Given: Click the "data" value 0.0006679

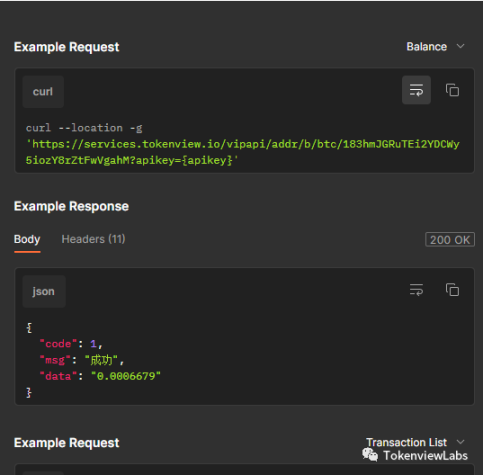Looking at the screenshot, I should tap(126, 376).
